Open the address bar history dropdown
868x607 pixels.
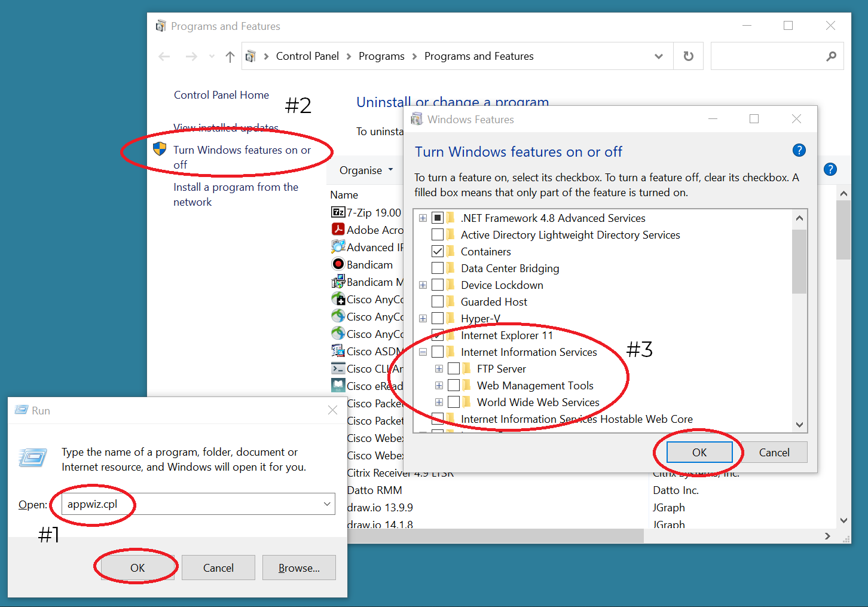click(659, 56)
